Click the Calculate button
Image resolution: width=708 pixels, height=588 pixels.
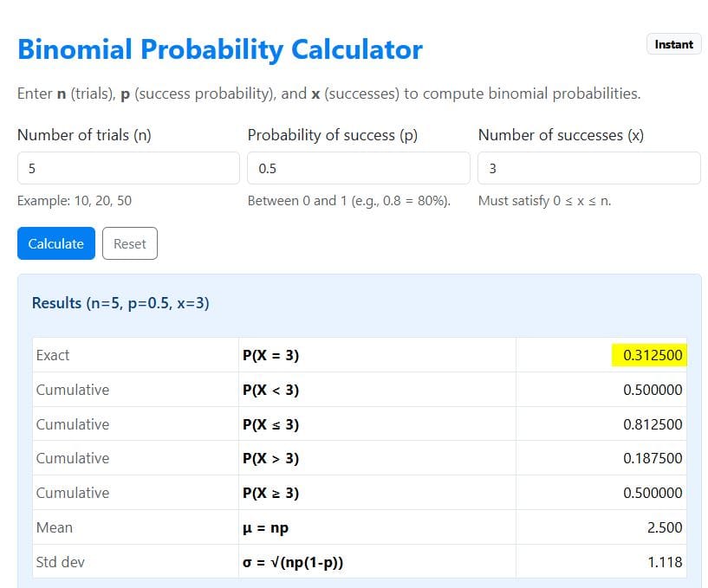tap(55, 243)
